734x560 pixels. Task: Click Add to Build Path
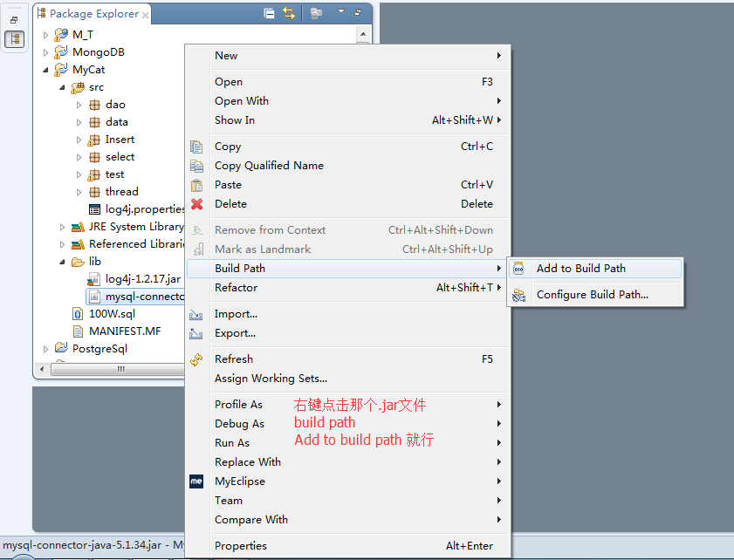(x=595, y=269)
